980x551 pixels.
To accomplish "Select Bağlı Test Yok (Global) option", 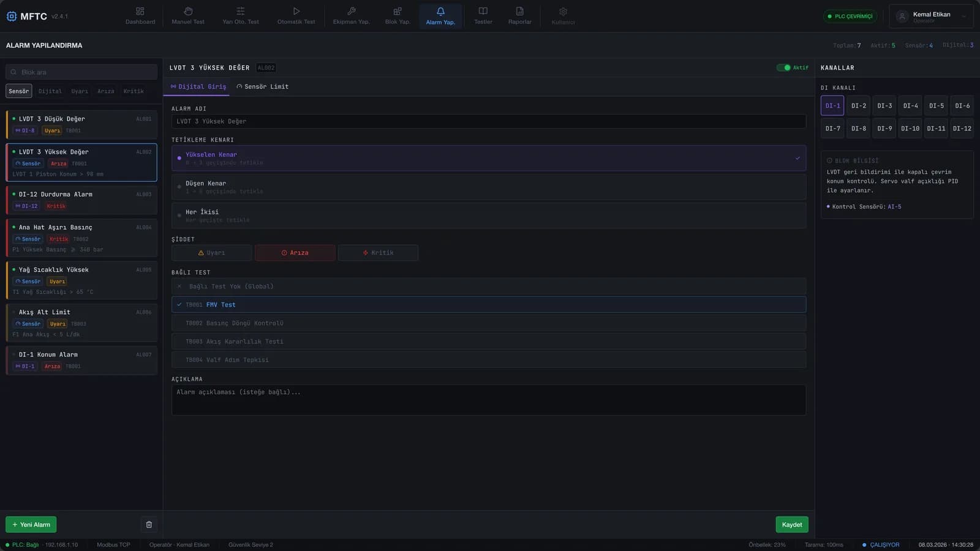I will coord(489,287).
